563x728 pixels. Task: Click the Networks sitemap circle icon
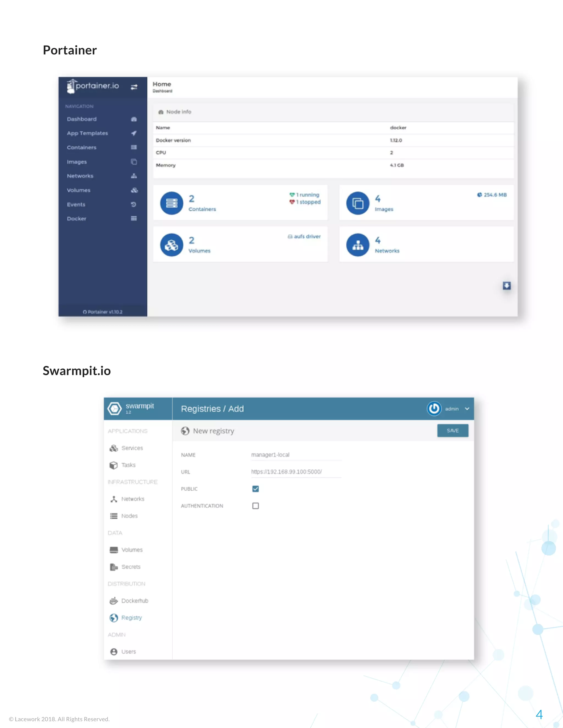(358, 245)
